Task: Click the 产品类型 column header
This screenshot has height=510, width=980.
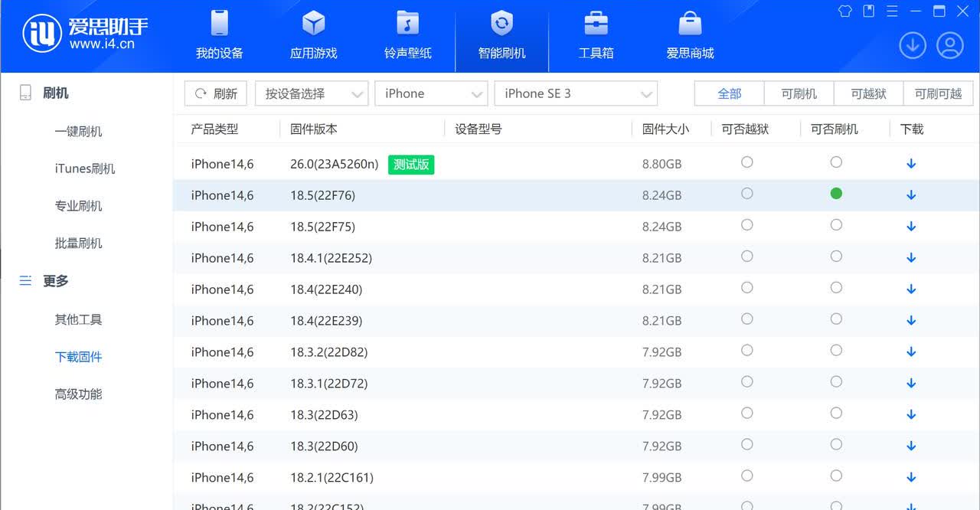Action: click(214, 129)
